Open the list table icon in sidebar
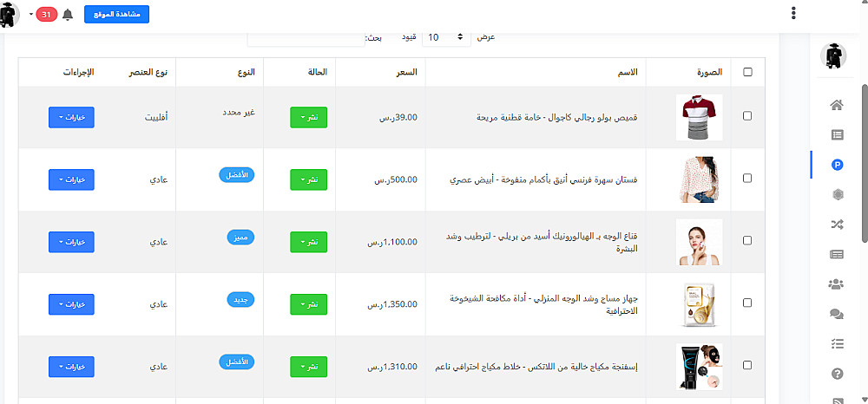This screenshot has height=404, width=868. [837, 134]
